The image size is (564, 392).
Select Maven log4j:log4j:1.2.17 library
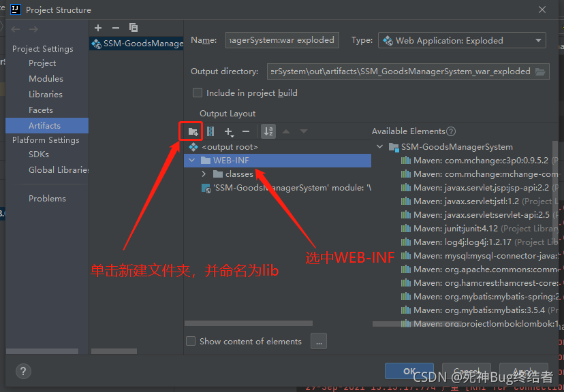pos(479,242)
